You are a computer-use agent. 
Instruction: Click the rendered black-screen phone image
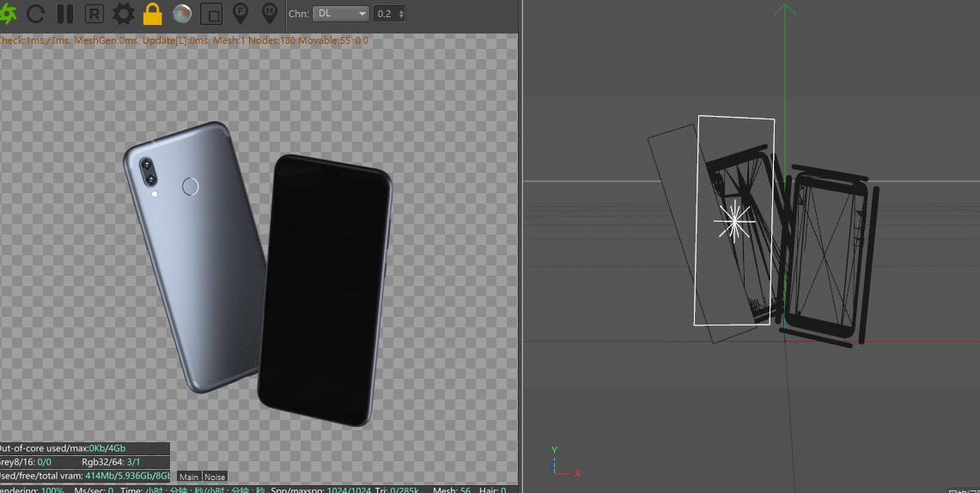[x=325, y=290]
